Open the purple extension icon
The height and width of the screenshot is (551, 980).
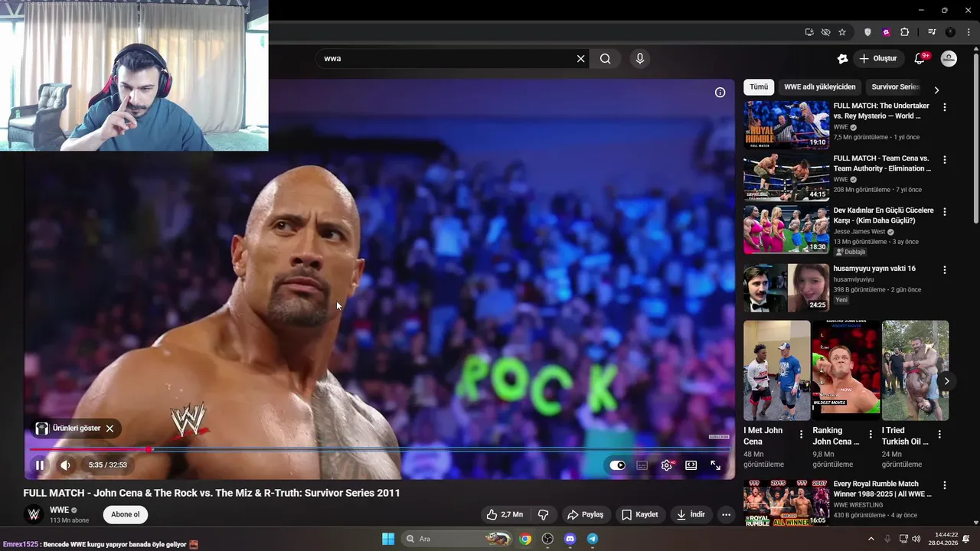(886, 32)
